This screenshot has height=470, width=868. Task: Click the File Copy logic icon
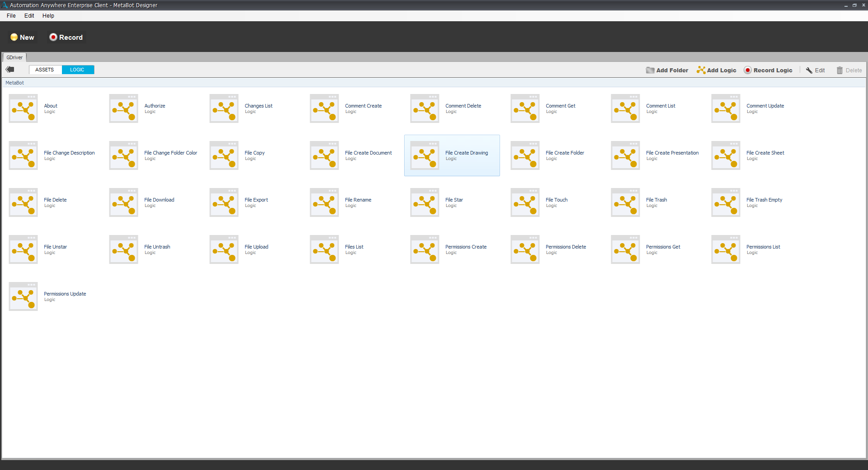click(x=224, y=155)
